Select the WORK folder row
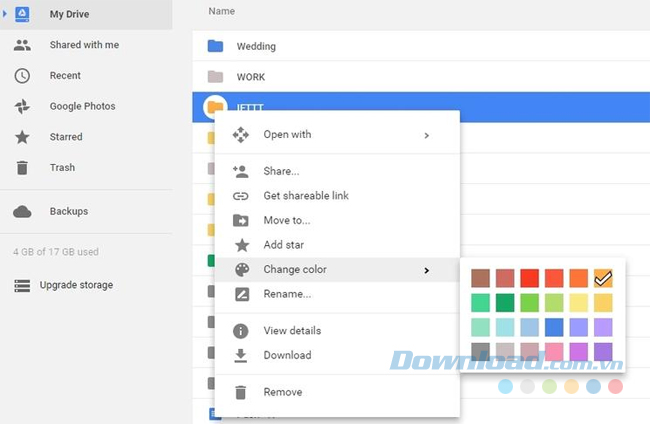 click(x=421, y=77)
